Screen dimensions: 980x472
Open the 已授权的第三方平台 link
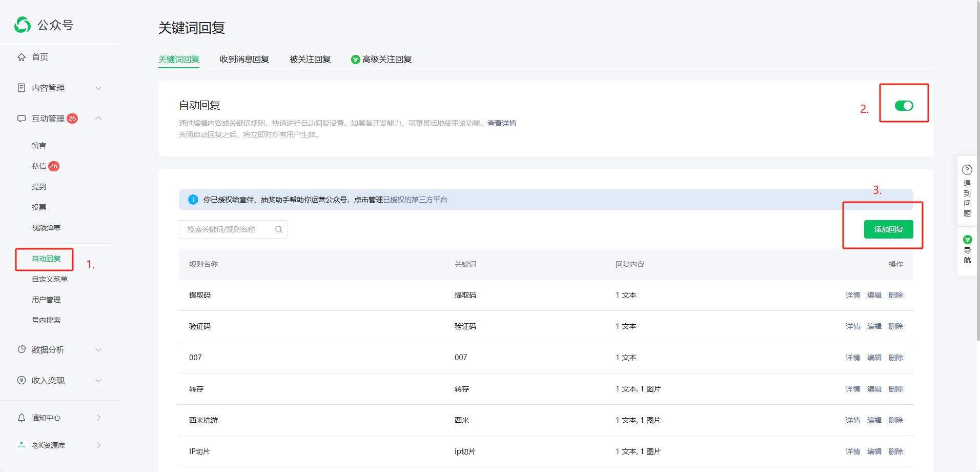click(415, 200)
